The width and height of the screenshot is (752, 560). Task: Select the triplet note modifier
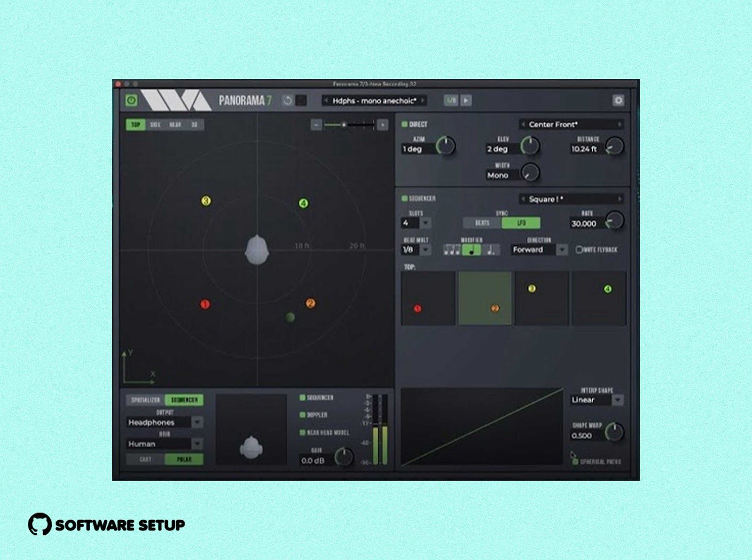pos(452,250)
